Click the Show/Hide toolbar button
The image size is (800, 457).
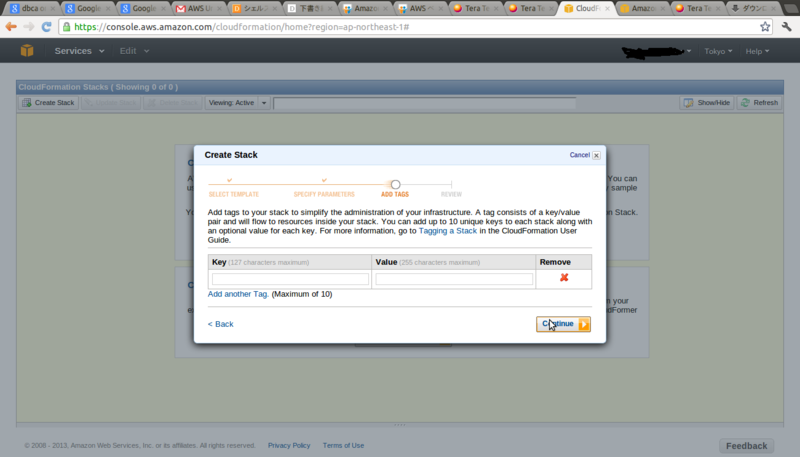point(707,103)
